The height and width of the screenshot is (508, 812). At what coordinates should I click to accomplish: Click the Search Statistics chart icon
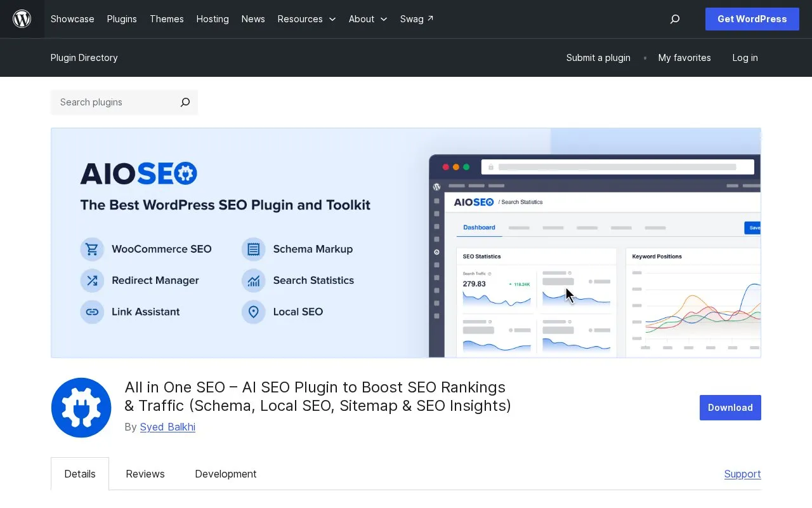[x=254, y=280]
